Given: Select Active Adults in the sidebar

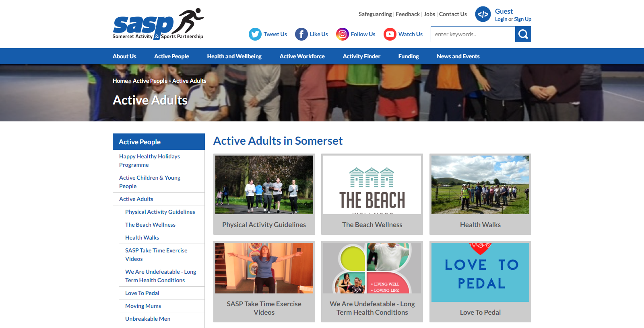Looking at the screenshot, I should 159,199.
